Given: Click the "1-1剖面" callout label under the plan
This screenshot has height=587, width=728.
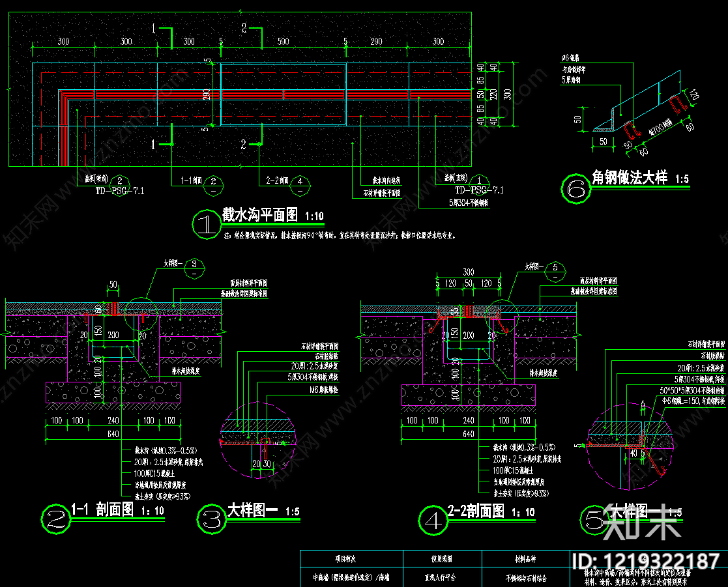Looking at the screenshot, I should 191,180.
